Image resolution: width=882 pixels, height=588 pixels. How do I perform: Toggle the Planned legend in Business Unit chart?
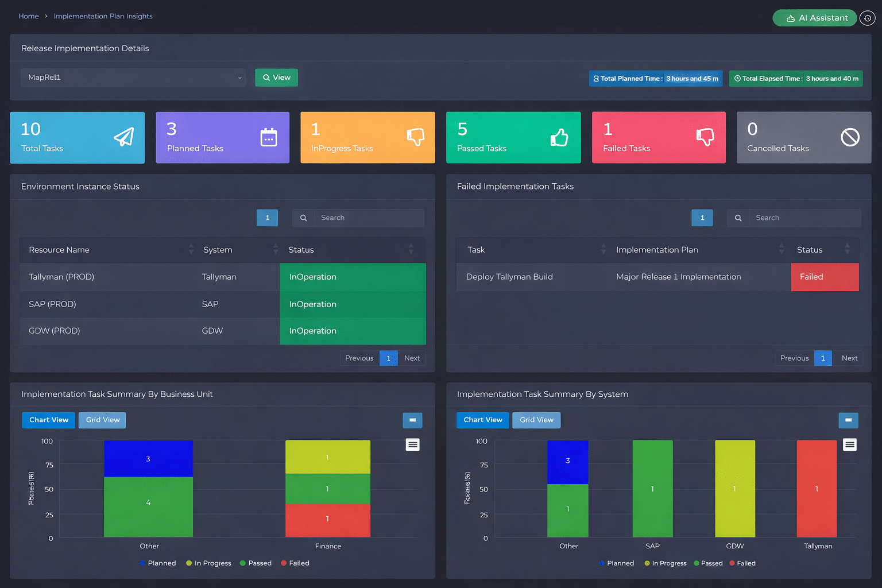[158, 563]
